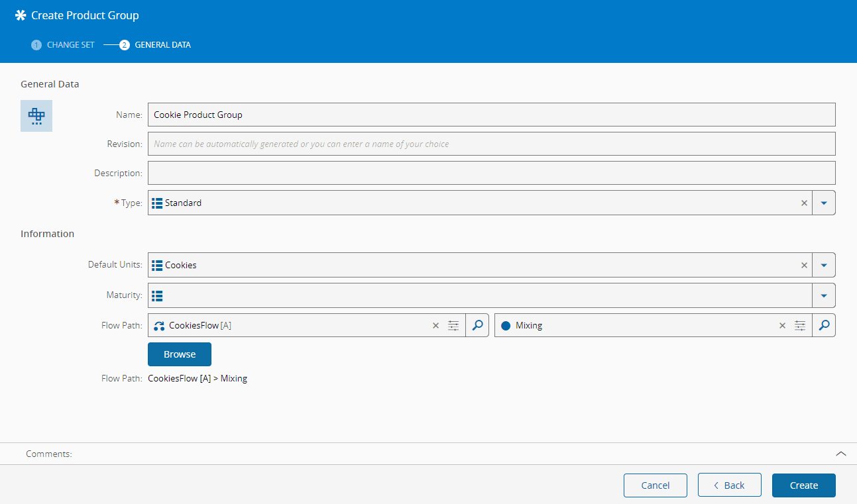The image size is (857, 504).
Task: Click into the Revision input field
Action: (490, 144)
